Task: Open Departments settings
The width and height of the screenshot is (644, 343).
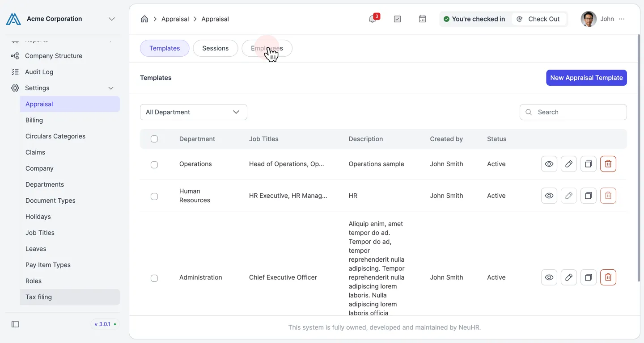Action: (x=70, y=184)
